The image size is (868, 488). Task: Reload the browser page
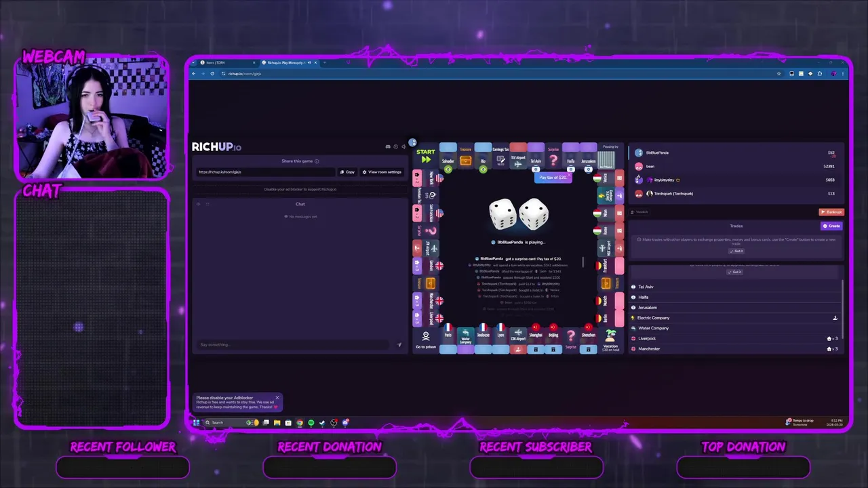pos(212,74)
